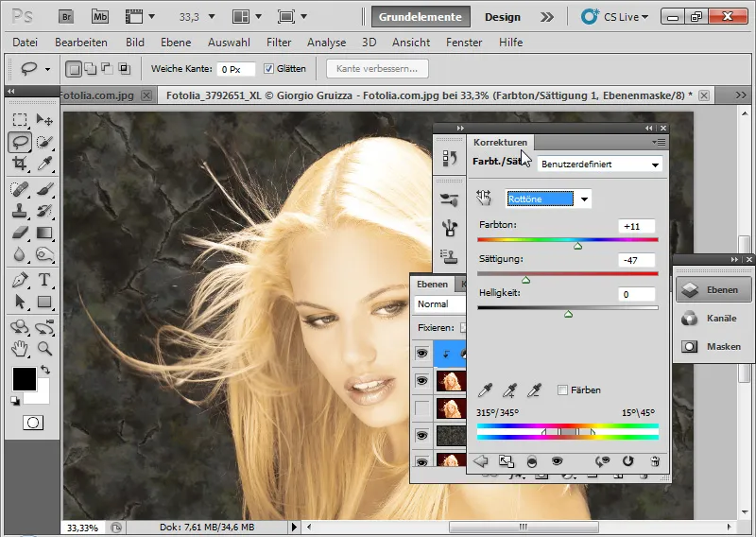Screen dimensions: 756x537
Task: Toggle the Glätten checkbox
Action: 269,69
